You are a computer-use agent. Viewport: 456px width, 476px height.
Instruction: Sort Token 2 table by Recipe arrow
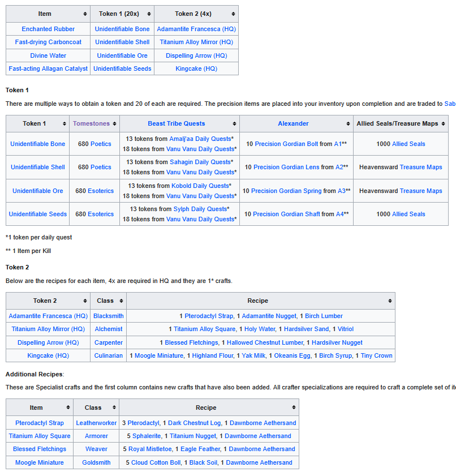tap(390, 301)
